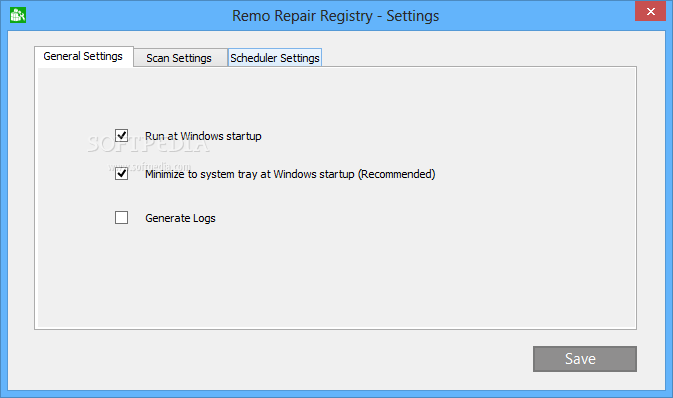Click the 'Minimize to system tray' label text
Viewport: 673px width, 398px height.
click(x=290, y=174)
